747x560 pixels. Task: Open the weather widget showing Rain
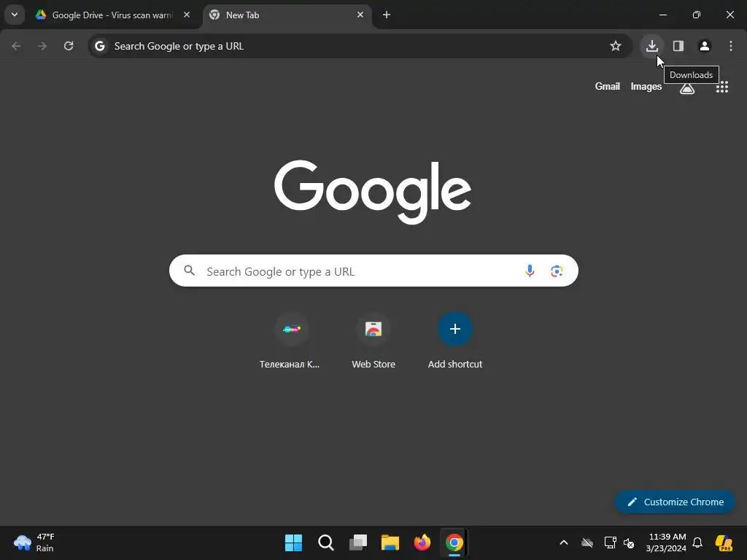tap(34, 542)
